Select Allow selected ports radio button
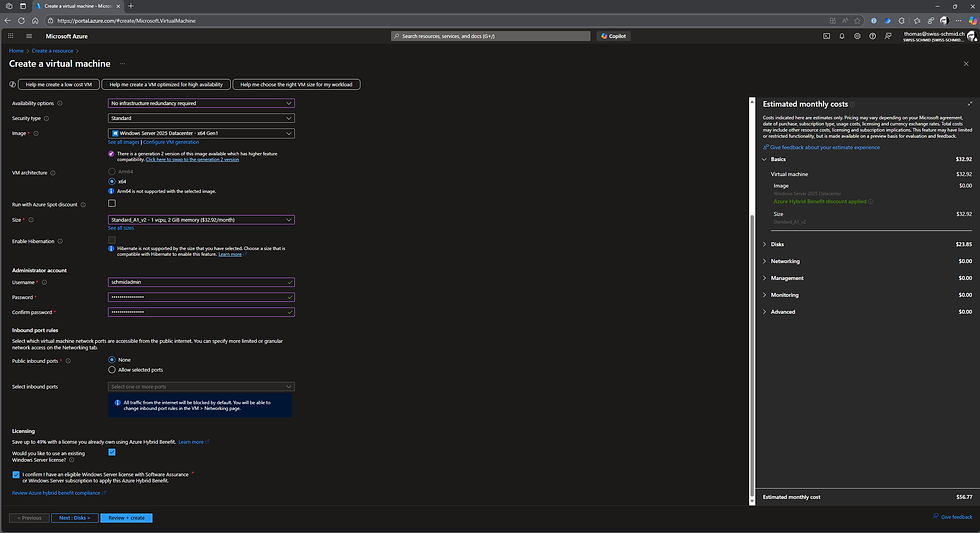This screenshot has width=980, height=533. tap(112, 370)
